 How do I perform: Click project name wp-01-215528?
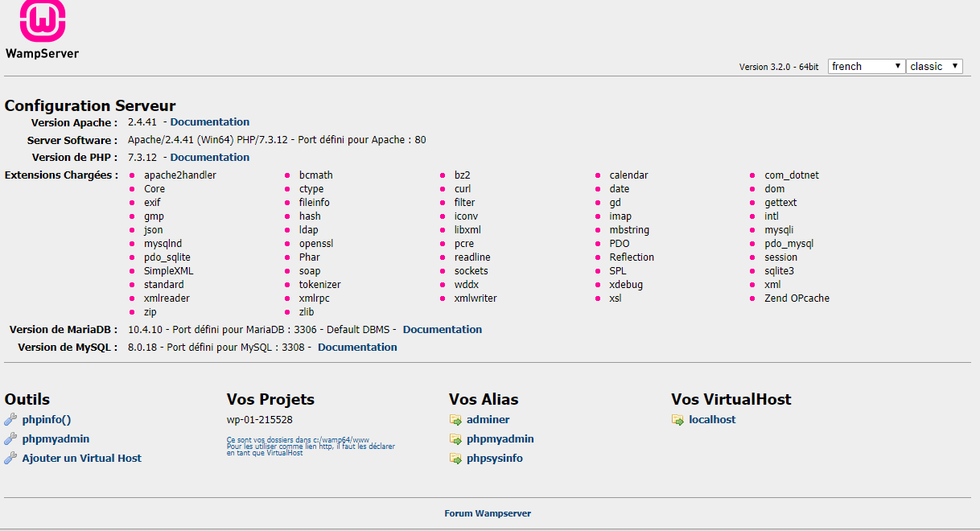pos(259,419)
